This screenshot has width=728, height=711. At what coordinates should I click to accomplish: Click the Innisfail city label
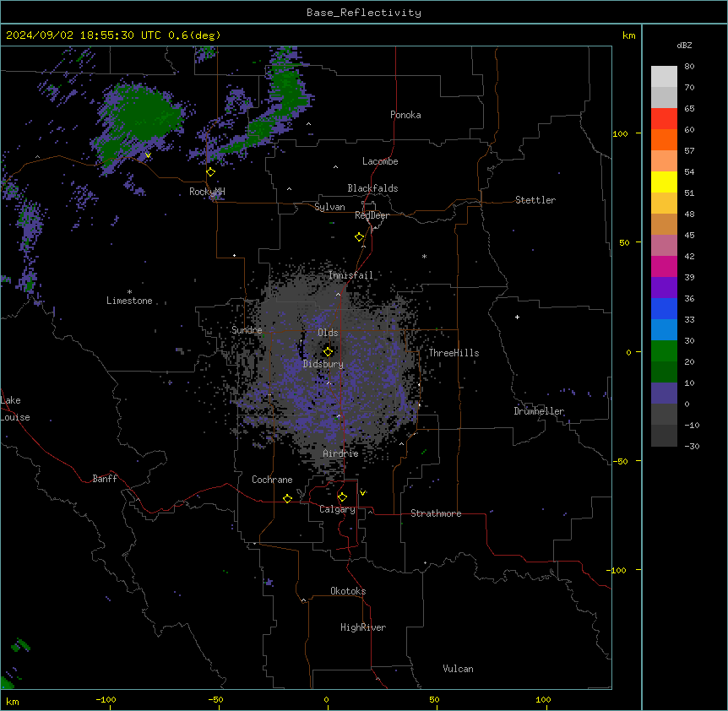pyautogui.click(x=350, y=275)
